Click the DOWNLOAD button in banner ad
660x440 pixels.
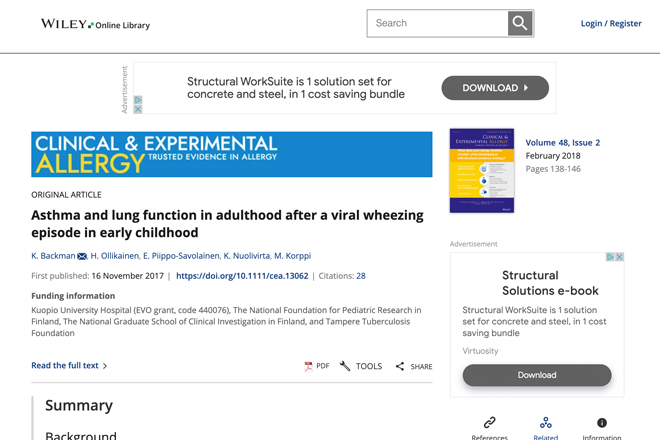[495, 88]
